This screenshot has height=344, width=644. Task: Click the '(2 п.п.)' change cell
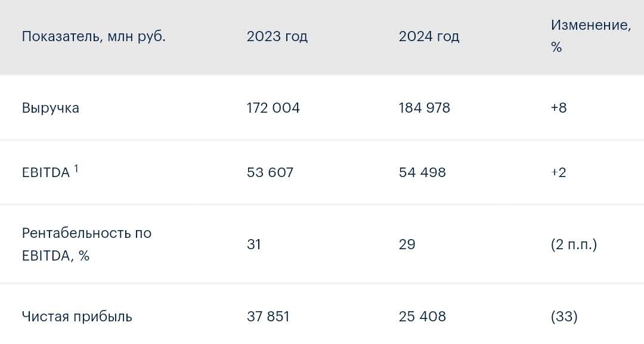pos(574,244)
